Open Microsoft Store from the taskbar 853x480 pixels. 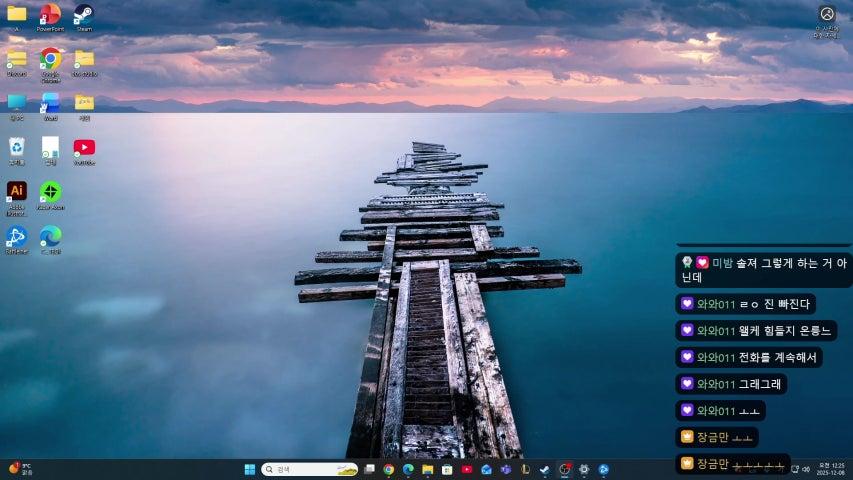pyautogui.click(x=447, y=469)
